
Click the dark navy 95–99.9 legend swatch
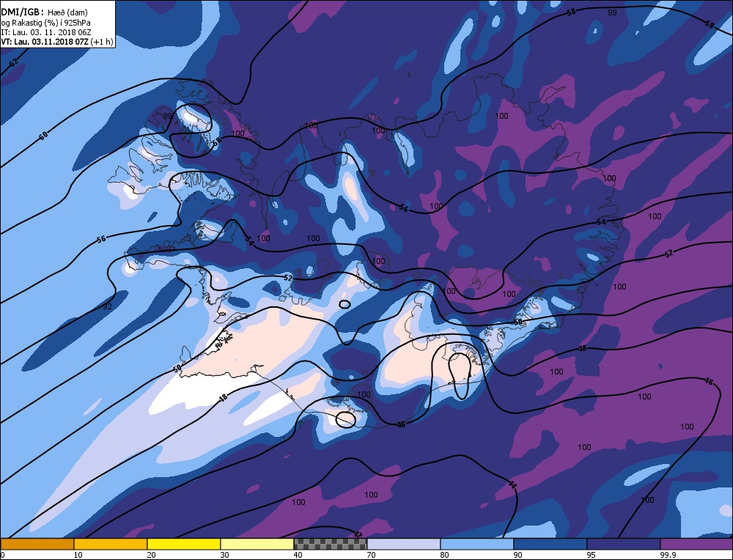click(624, 544)
